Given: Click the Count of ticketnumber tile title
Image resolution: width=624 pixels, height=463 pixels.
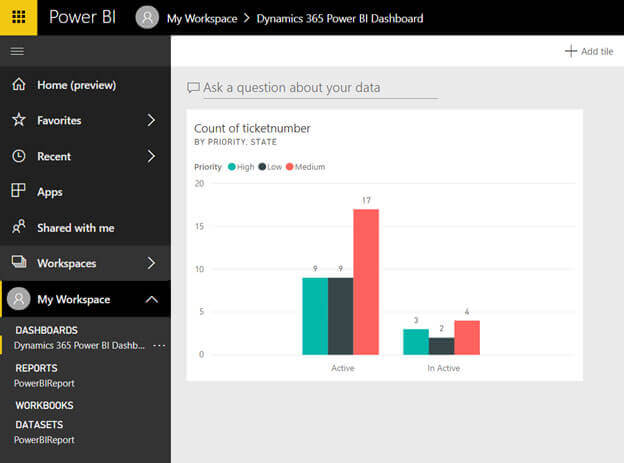Looking at the screenshot, I should [252, 128].
